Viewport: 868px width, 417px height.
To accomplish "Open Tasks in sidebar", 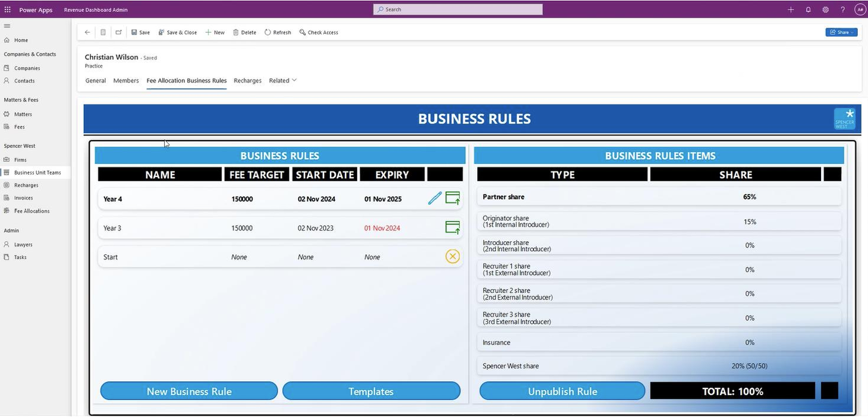I will click(x=20, y=257).
